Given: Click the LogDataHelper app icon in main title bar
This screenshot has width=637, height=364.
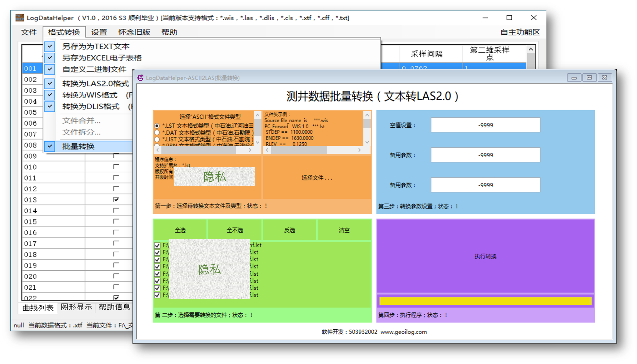Looking at the screenshot, I should click(x=20, y=18).
